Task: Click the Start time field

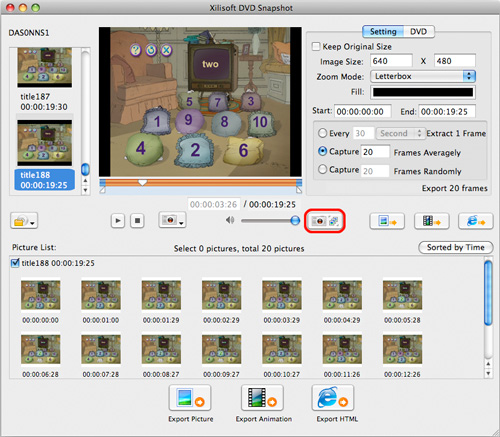Action: pyautogui.click(x=362, y=111)
